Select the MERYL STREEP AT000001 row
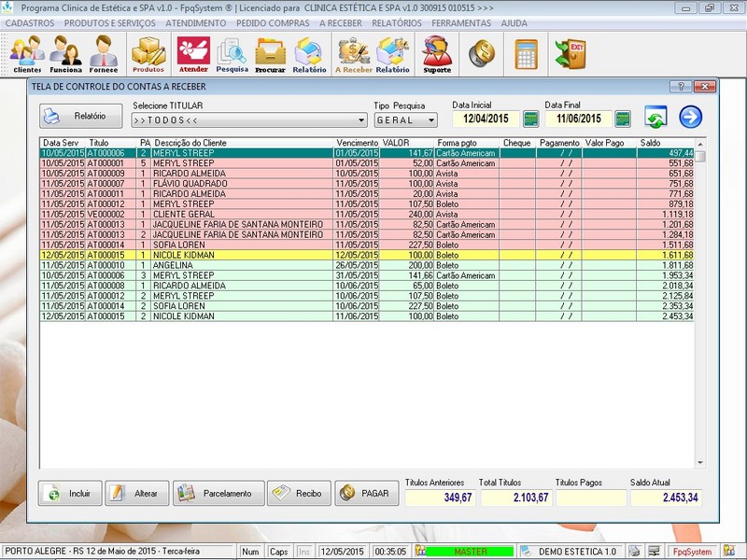Viewport: 747px width, 560px height. 367,163
